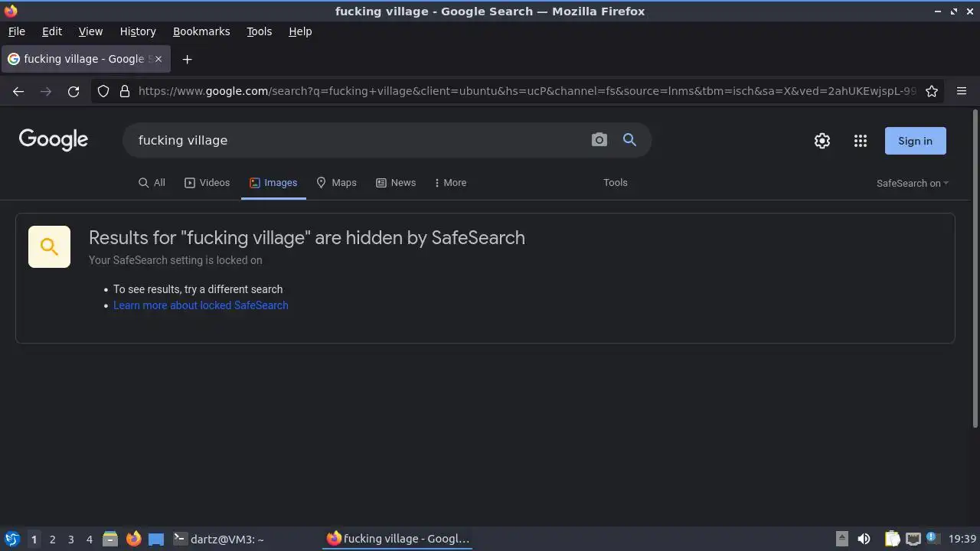Image resolution: width=980 pixels, height=551 pixels.
Task: Open the Google apps grid
Action: tap(861, 141)
